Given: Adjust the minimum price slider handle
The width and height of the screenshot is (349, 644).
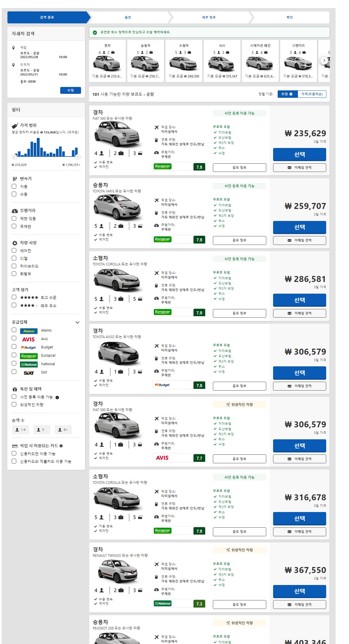Looking at the screenshot, I should click(x=14, y=157).
